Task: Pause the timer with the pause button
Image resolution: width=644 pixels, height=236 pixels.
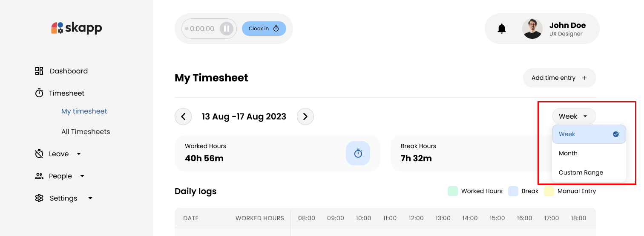Action: (227, 29)
